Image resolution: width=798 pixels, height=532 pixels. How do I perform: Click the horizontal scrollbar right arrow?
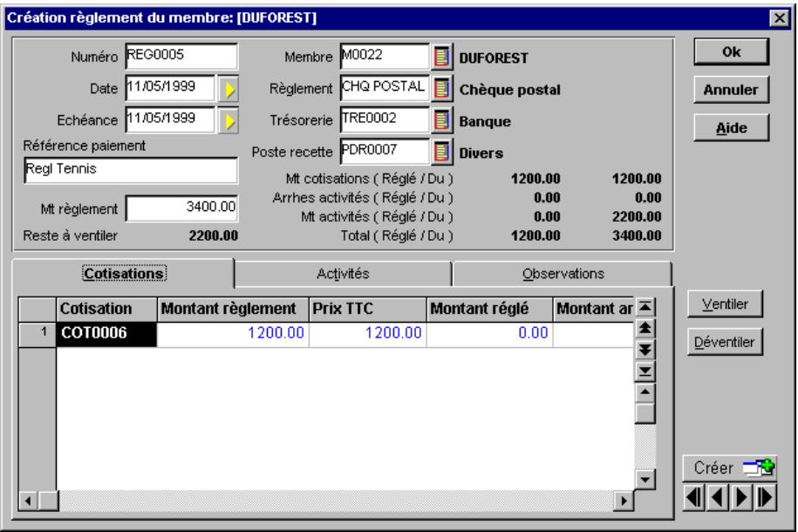(x=624, y=501)
